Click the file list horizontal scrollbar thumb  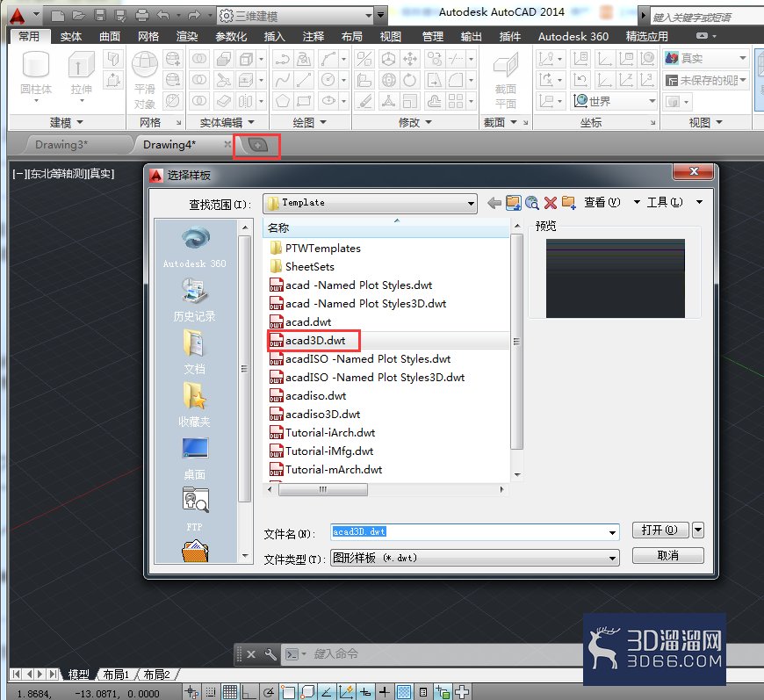(x=323, y=489)
